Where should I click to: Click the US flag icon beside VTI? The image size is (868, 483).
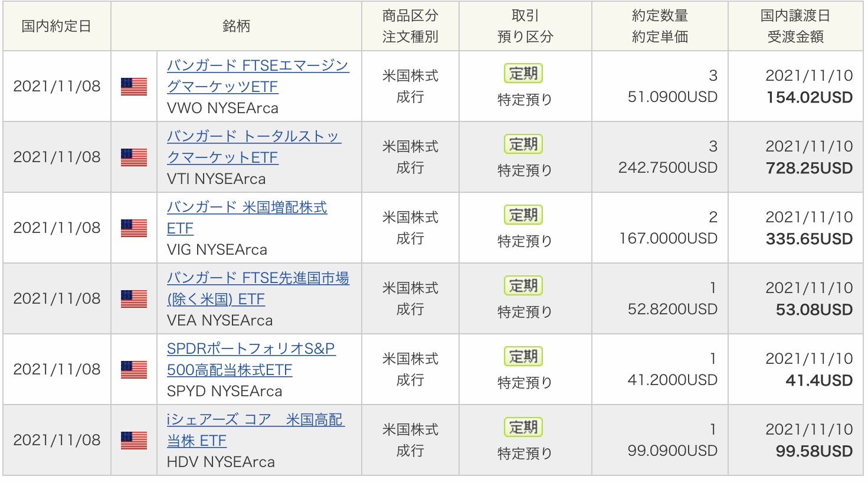134,157
